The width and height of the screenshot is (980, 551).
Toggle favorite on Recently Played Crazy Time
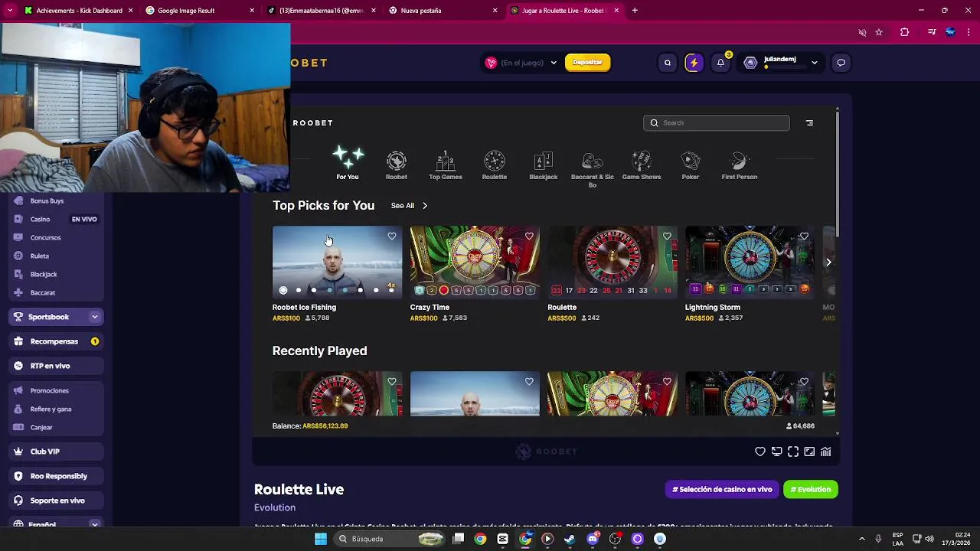(x=667, y=382)
